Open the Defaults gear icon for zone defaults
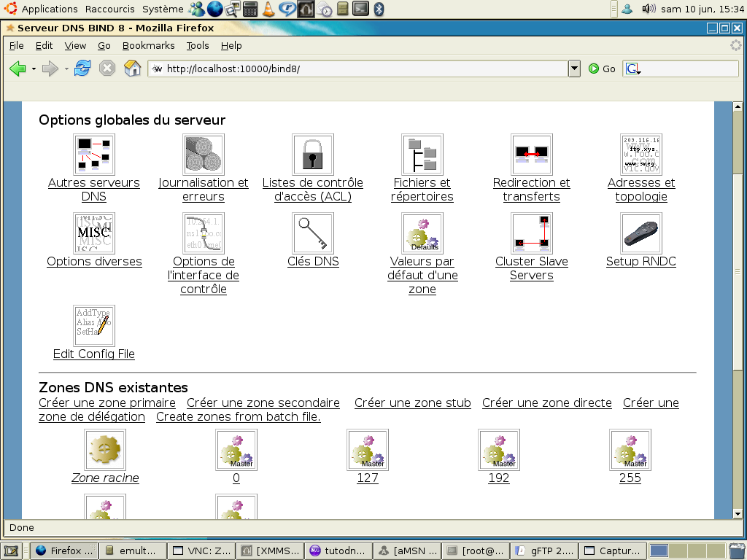The width and height of the screenshot is (747, 560). [x=422, y=233]
